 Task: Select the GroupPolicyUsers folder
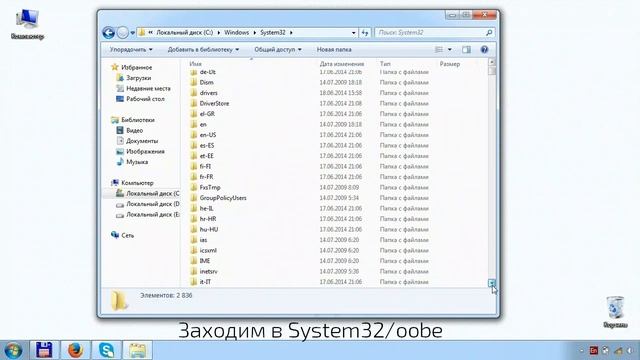pos(223,198)
